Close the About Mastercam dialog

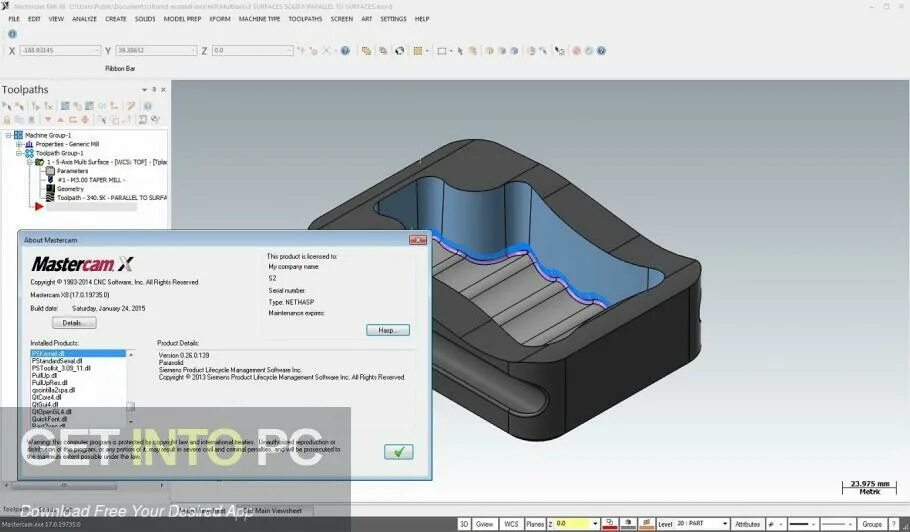[418, 240]
